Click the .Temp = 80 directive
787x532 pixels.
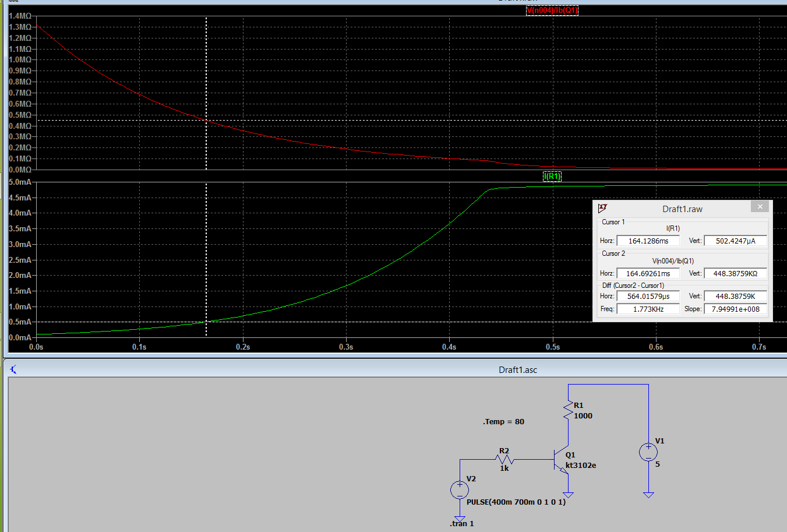pos(503,421)
